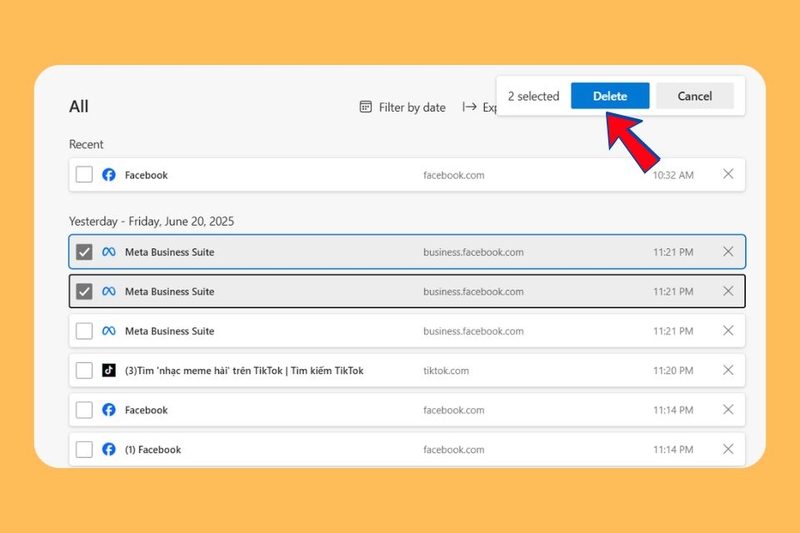Click the Facebook logo in the 10:32 AM row
Image resolution: width=800 pixels, height=533 pixels.
pyautogui.click(x=109, y=175)
